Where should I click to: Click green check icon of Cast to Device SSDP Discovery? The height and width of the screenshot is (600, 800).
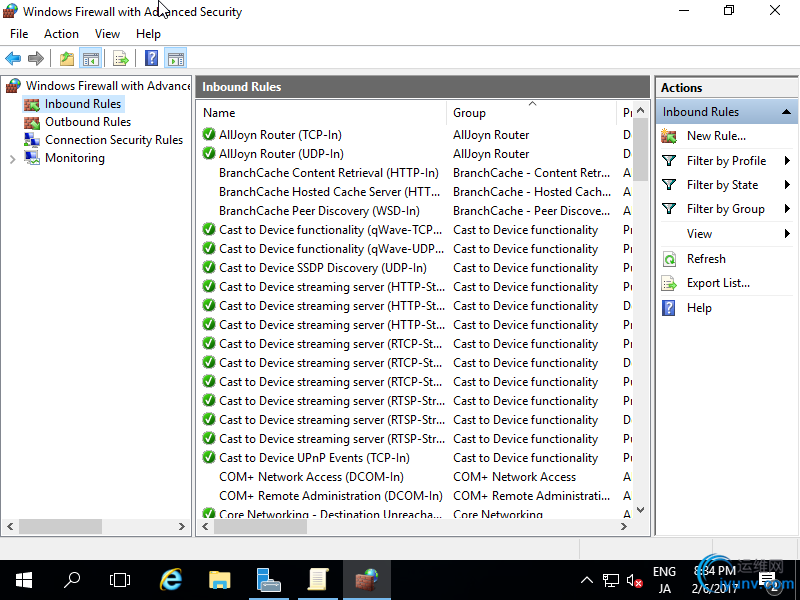click(209, 267)
